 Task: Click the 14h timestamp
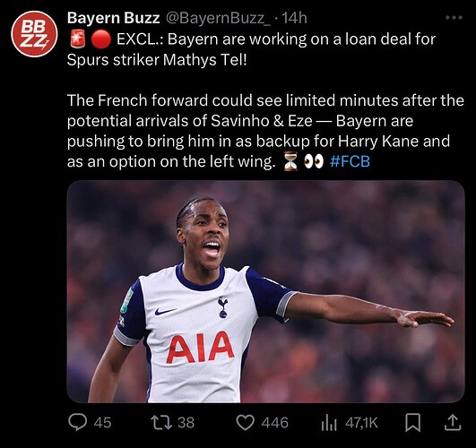294,18
